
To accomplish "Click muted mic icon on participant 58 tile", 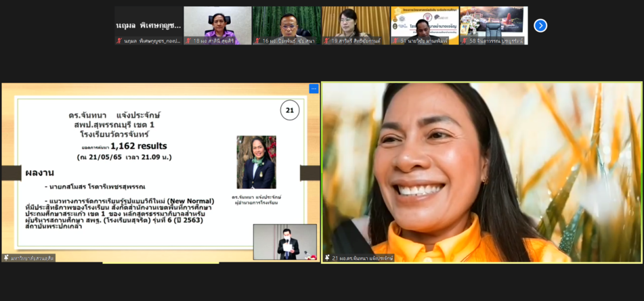I will [x=465, y=41].
